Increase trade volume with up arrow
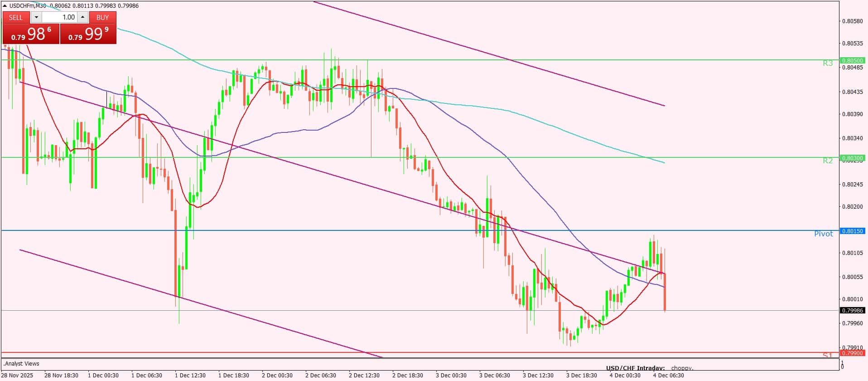This screenshot has width=868, height=381. [82, 17]
